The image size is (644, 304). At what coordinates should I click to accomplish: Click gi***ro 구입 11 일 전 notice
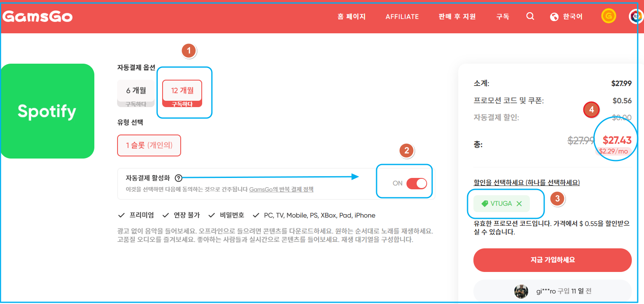(x=553, y=291)
